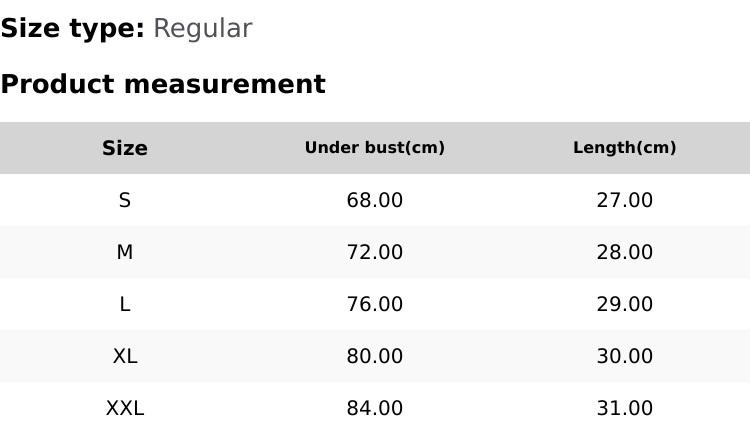Click the 28.00 length value

click(x=625, y=252)
